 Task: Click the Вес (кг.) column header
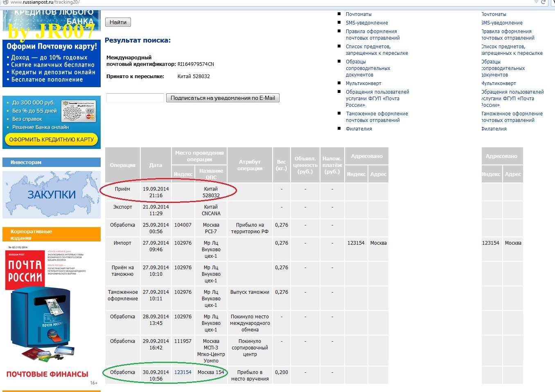point(282,165)
